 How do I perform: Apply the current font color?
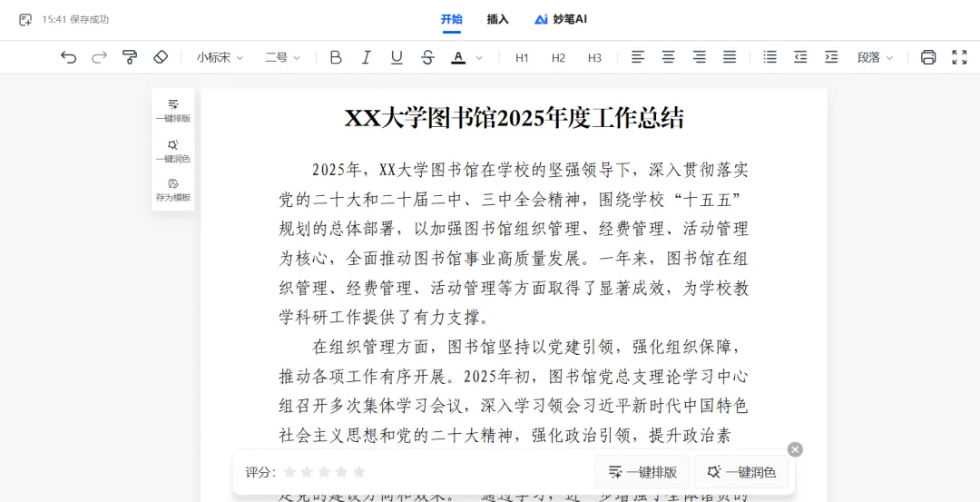coord(459,57)
